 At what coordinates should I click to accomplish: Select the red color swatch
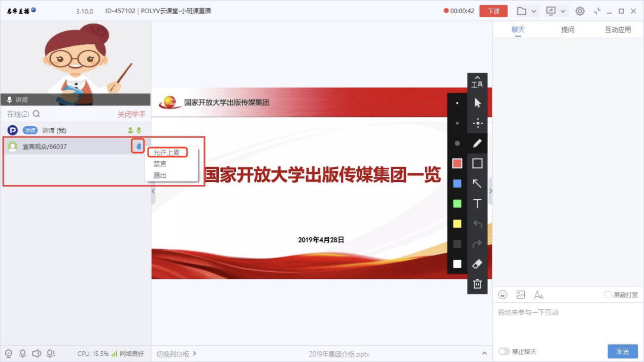pos(457,163)
